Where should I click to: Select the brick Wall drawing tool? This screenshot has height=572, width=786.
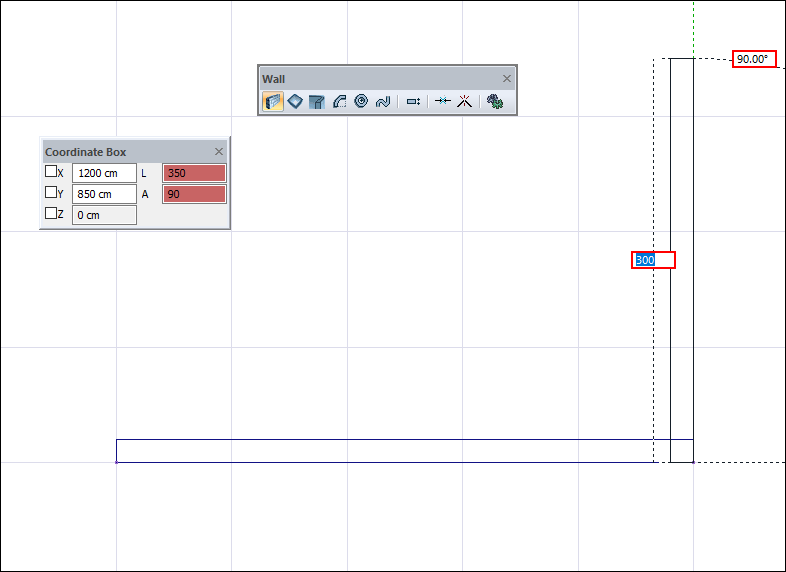(x=273, y=101)
